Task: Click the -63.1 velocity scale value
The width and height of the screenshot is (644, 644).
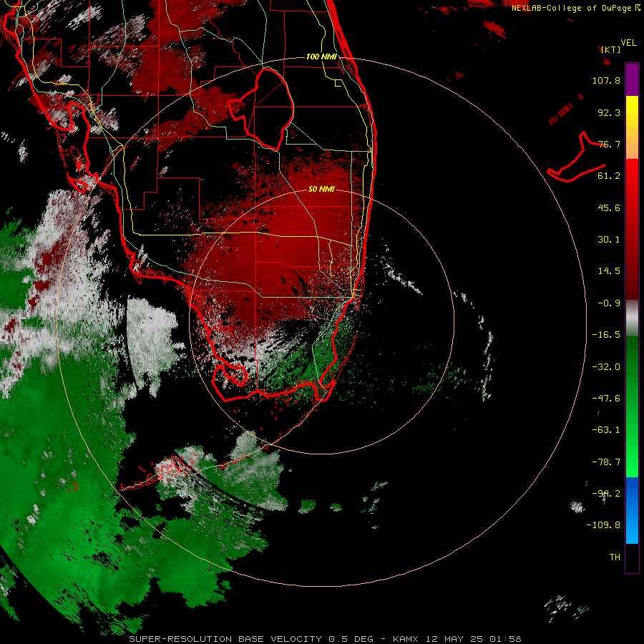Action: pyautogui.click(x=606, y=430)
